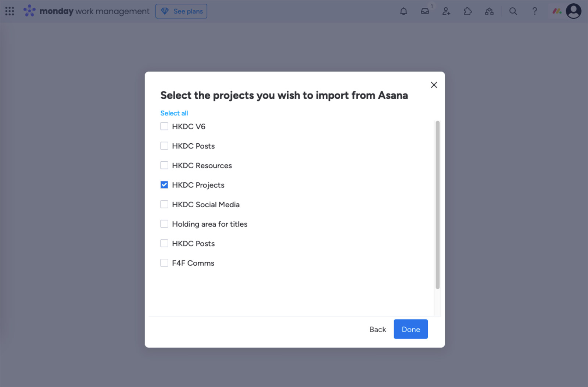Click the HKDC V6 label text

click(x=189, y=127)
